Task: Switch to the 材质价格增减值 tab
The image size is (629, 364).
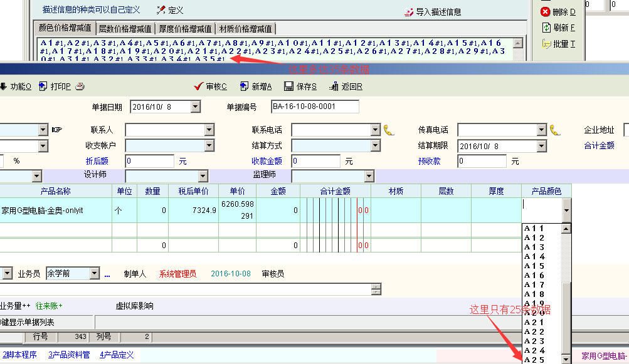Action: [246, 29]
